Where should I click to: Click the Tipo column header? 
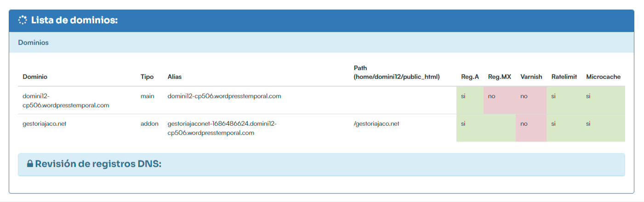[x=147, y=77]
